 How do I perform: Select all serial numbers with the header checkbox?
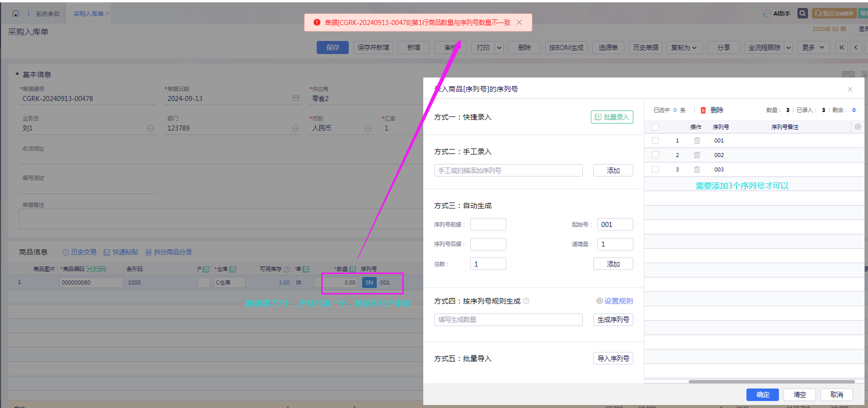point(655,127)
